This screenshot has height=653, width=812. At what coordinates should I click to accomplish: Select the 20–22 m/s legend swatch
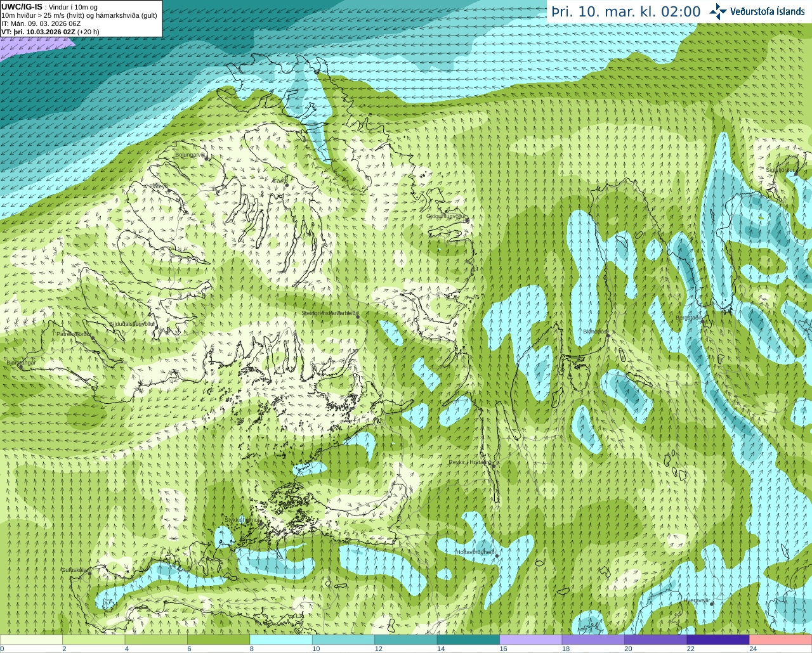coord(656,640)
